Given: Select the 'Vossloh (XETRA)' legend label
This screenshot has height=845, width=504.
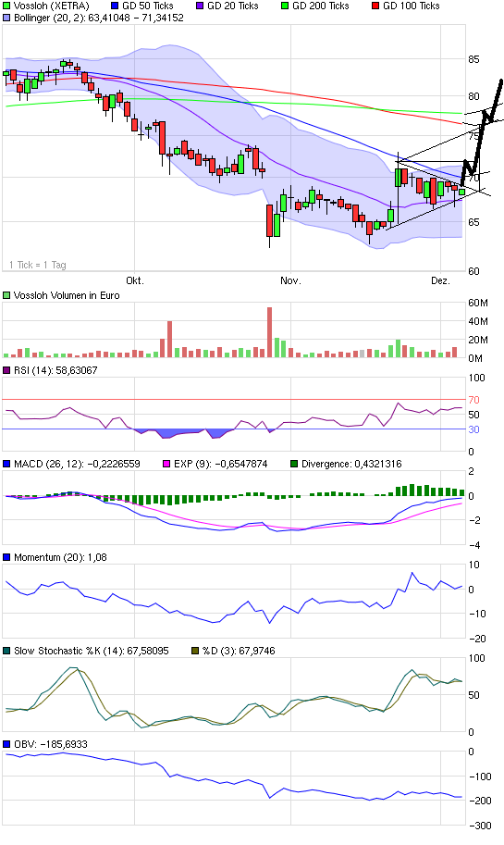Looking at the screenshot, I should click(x=51, y=6).
